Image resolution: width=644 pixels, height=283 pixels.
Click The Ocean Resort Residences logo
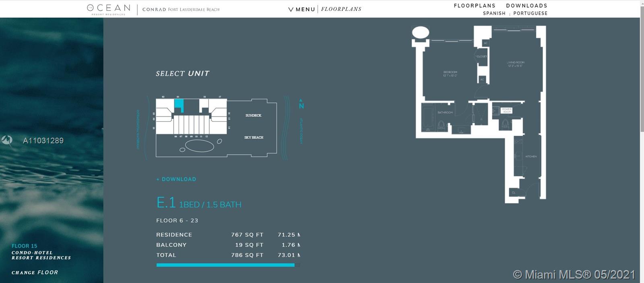click(108, 9)
